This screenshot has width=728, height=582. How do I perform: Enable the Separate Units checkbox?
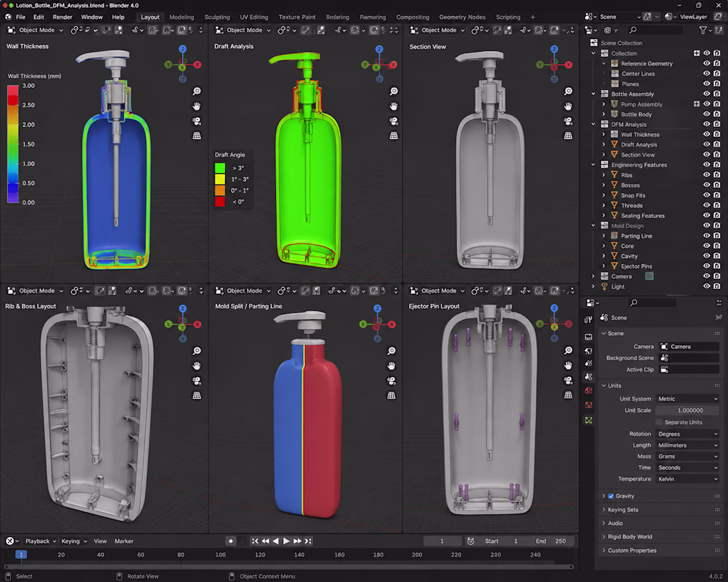[659, 423]
